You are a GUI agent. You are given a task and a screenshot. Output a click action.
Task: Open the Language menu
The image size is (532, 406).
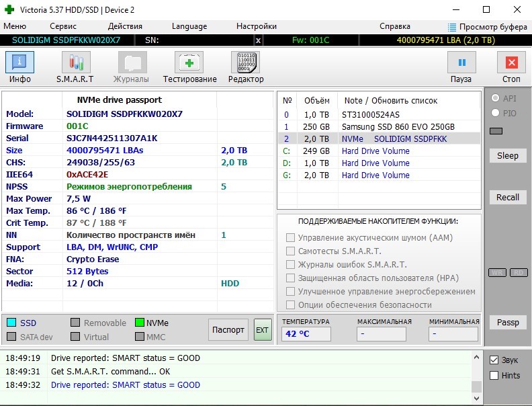pyautogui.click(x=189, y=26)
